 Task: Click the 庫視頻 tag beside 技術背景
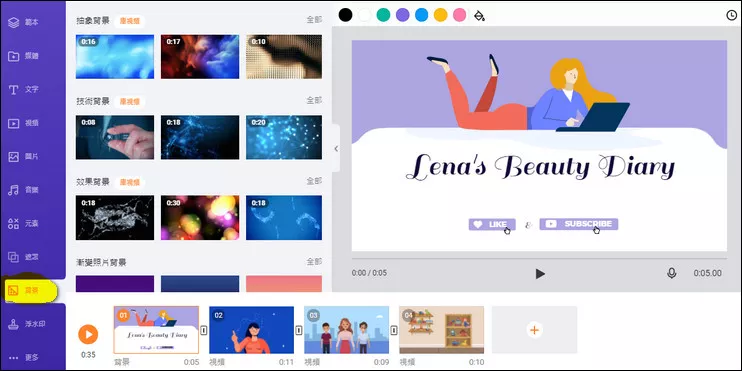pos(130,102)
